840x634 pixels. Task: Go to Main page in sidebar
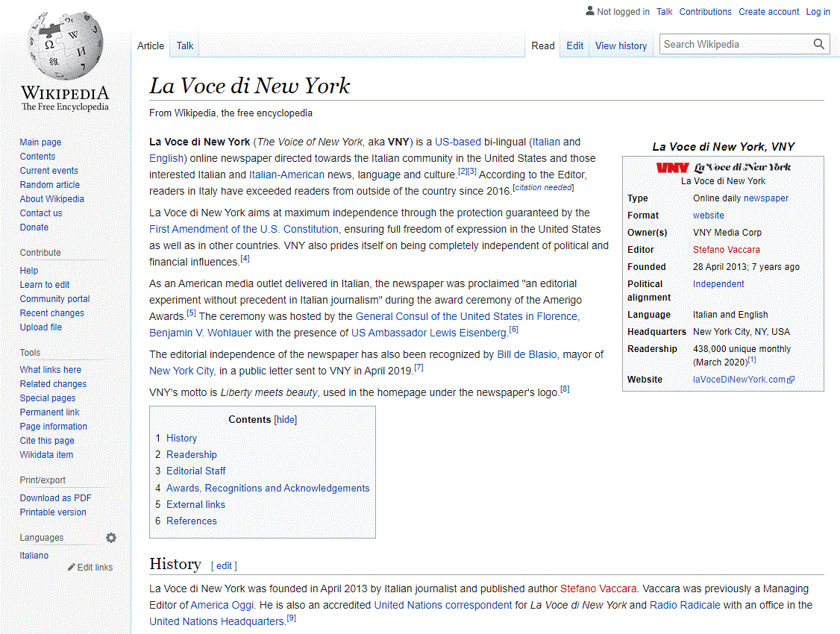[x=40, y=142]
